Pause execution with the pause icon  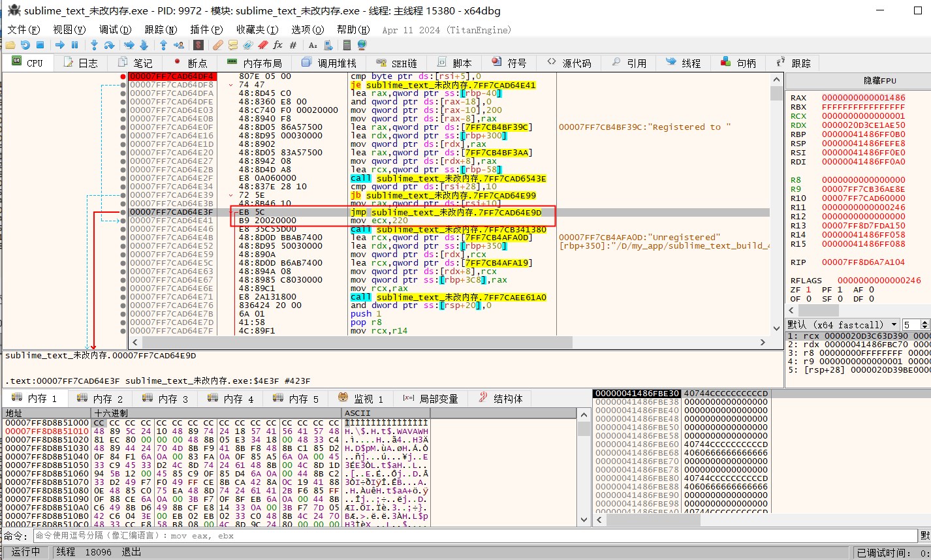point(74,45)
